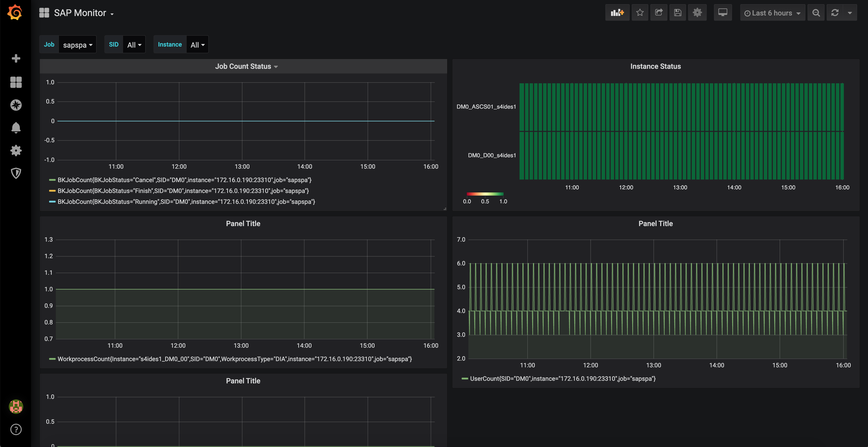Viewport: 868px width, 447px height.
Task: Click the Add panel toolbar icon
Action: point(617,13)
